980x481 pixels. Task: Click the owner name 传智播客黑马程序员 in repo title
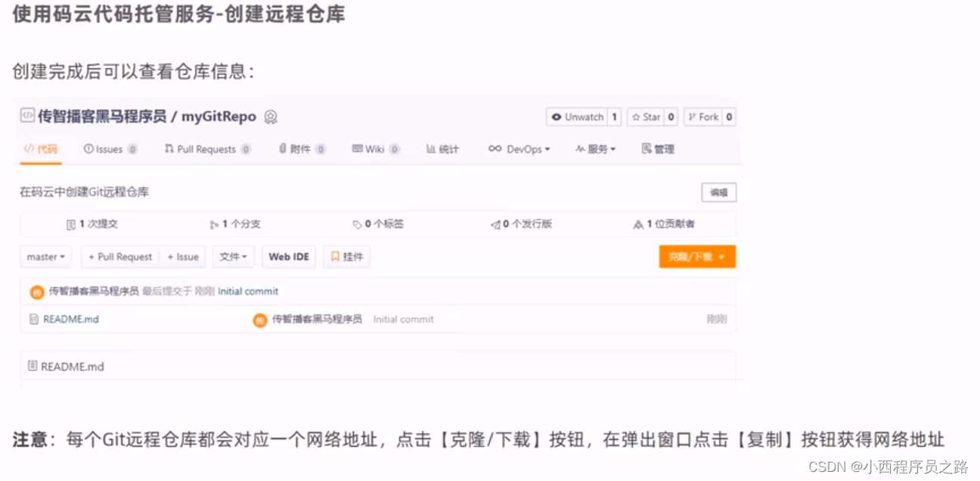[102, 117]
